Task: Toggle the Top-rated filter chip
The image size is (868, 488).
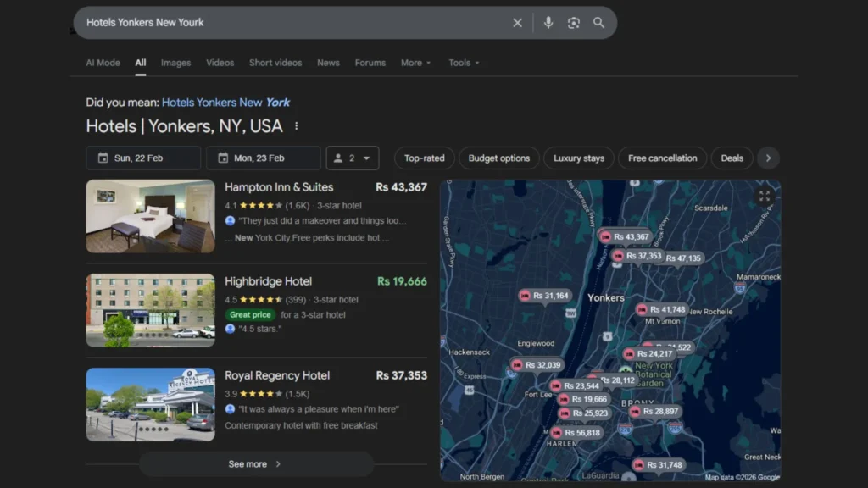Action: [x=424, y=158]
